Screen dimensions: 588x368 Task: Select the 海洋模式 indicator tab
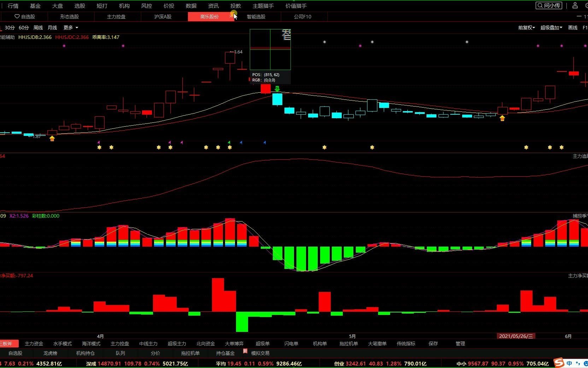click(91, 344)
